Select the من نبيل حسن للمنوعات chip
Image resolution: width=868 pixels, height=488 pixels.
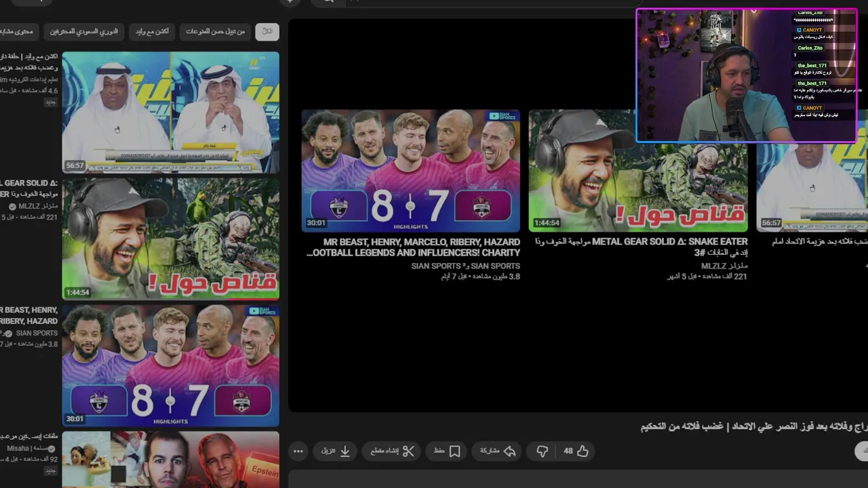[x=215, y=31]
